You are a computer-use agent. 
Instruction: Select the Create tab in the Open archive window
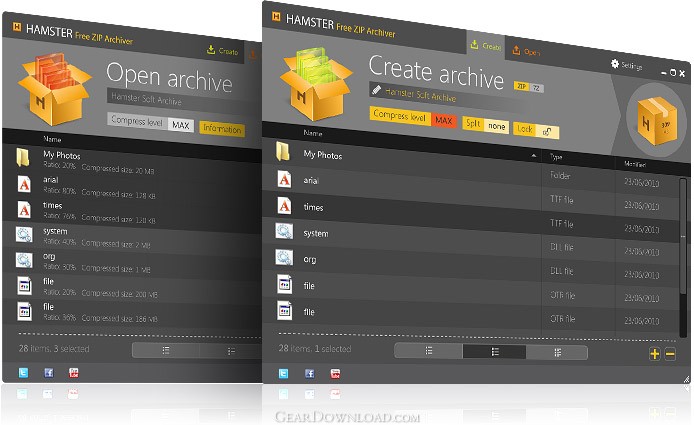pyautogui.click(x=223, y=50)
